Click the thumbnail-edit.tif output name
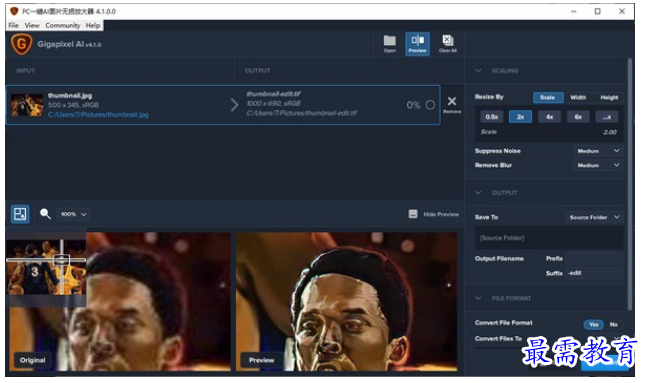The image size is (646, 383). tap(274, 94)
